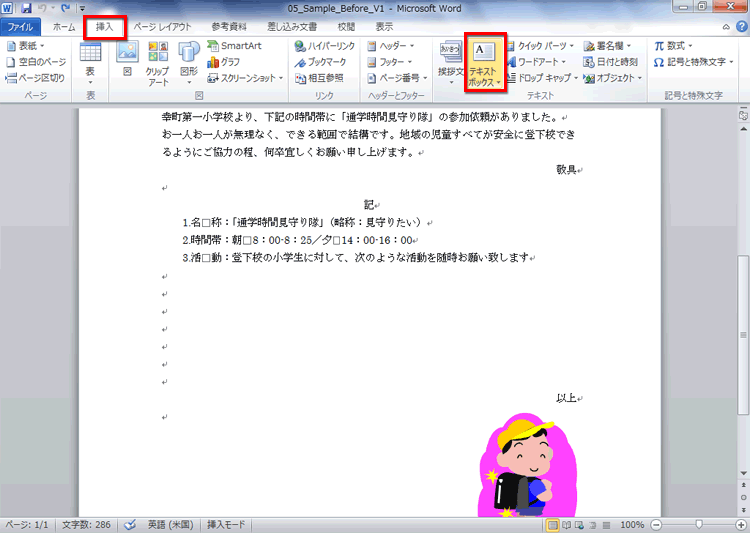This screenshot has height=533, width=750.
Task: Open the 挨拶文 greeting menu
Action: (451, 63)
